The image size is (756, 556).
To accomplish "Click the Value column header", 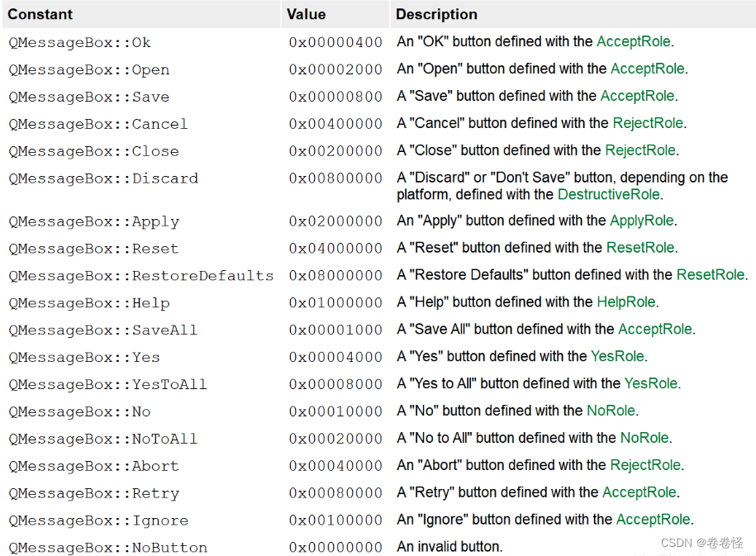I will (306, 14).
